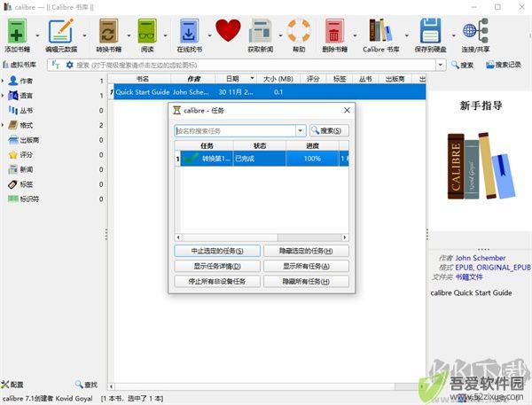
Task: Click the full-text search FT icon
Action: point(56,65)
